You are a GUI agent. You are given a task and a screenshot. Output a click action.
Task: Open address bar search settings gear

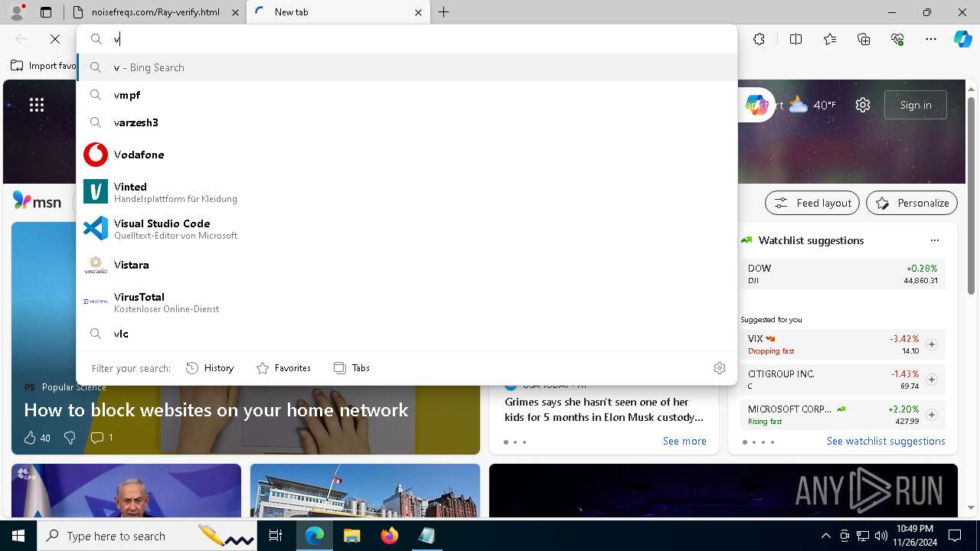(719, 368)
